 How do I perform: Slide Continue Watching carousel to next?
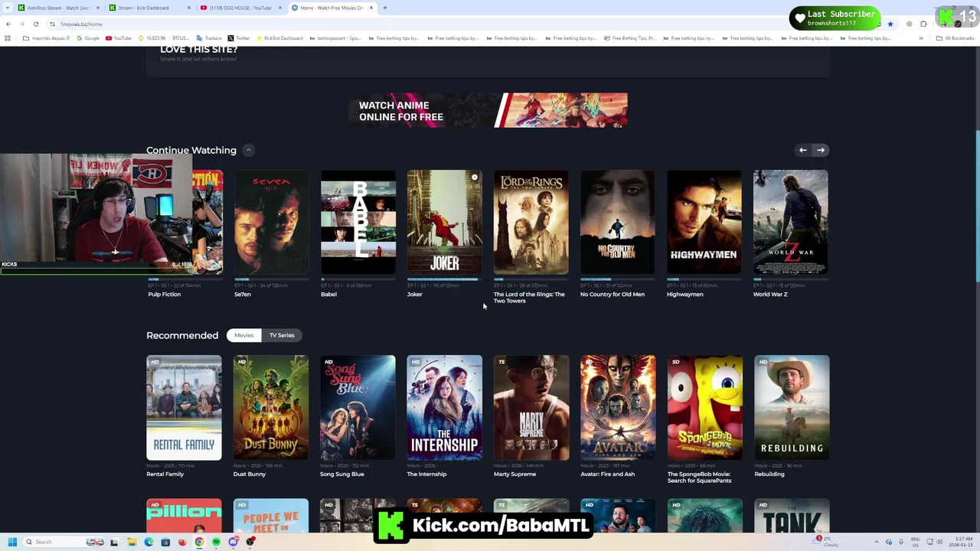click(821, 150)
